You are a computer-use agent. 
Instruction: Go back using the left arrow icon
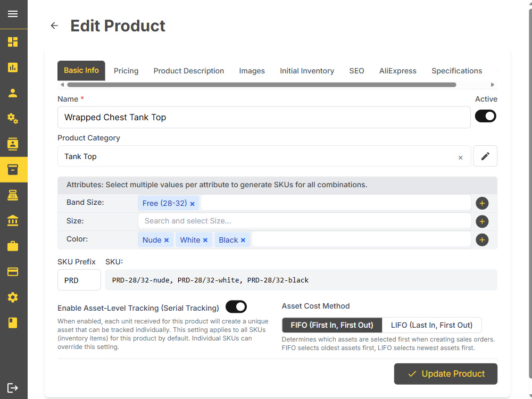tap(54, 26)
